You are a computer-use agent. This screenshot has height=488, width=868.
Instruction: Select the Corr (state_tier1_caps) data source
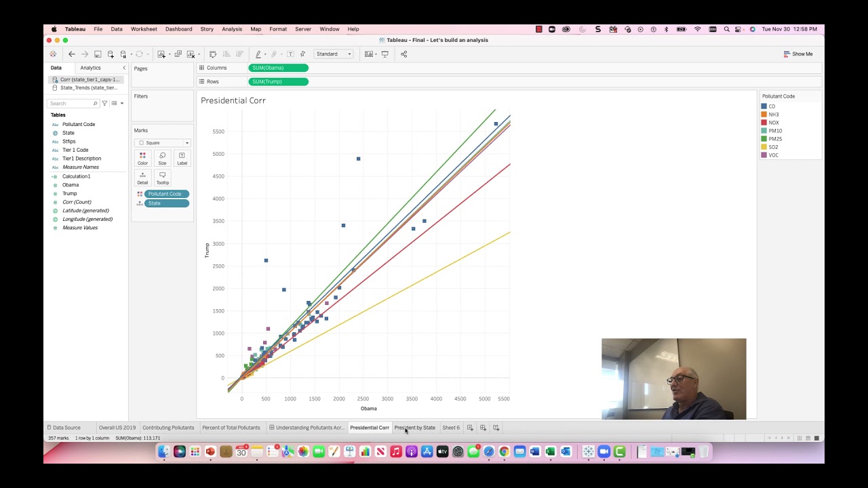pyautogui.click(x=85, y=79)
